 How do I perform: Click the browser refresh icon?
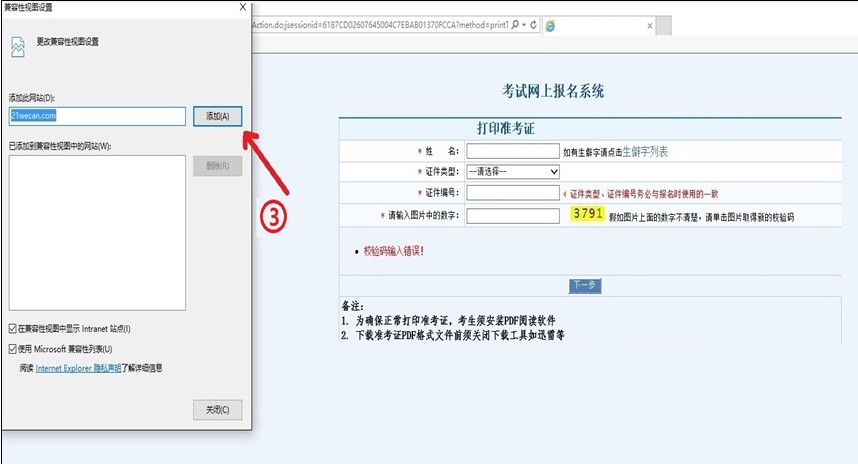point(535,23)
